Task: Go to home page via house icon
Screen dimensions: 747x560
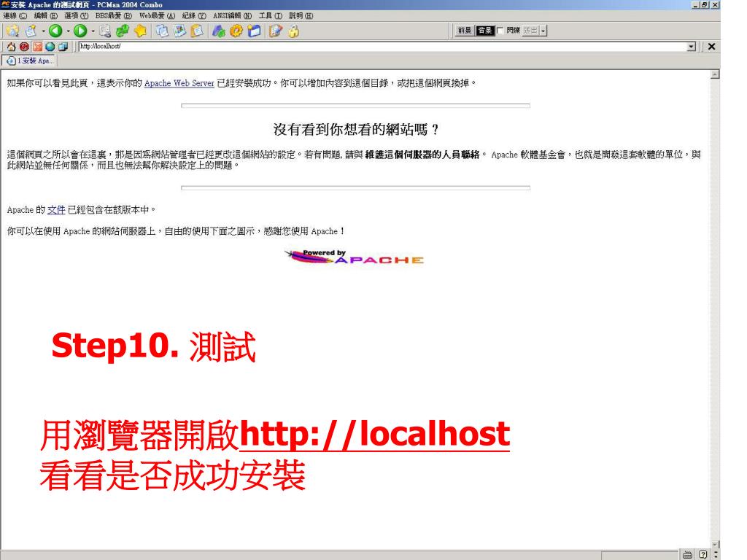Action: (x=12, y=47)
